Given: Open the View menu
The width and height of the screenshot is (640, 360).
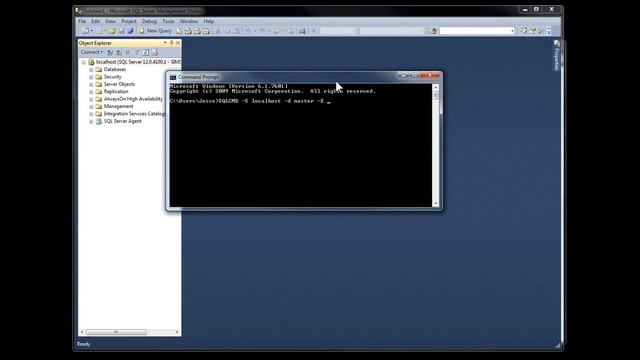Looking at the screenshot, I should pos(110,21).
